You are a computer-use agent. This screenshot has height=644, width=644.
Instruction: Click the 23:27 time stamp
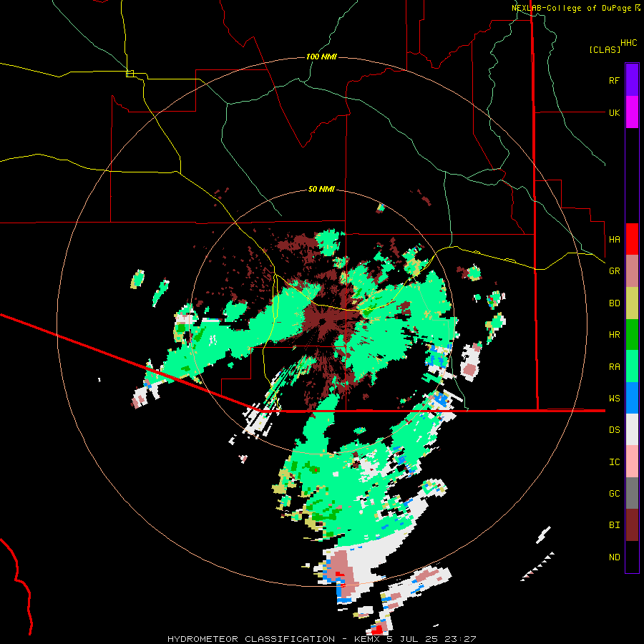[460, 639]
